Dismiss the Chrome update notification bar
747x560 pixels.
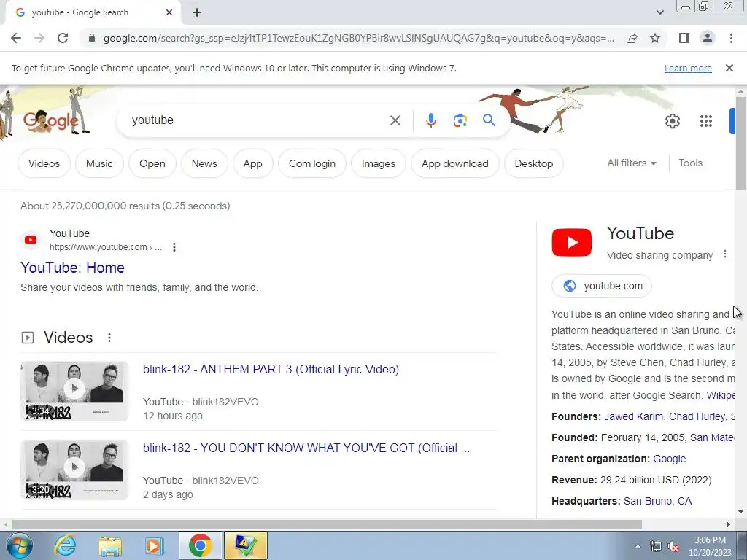click(x=729, y=68)
